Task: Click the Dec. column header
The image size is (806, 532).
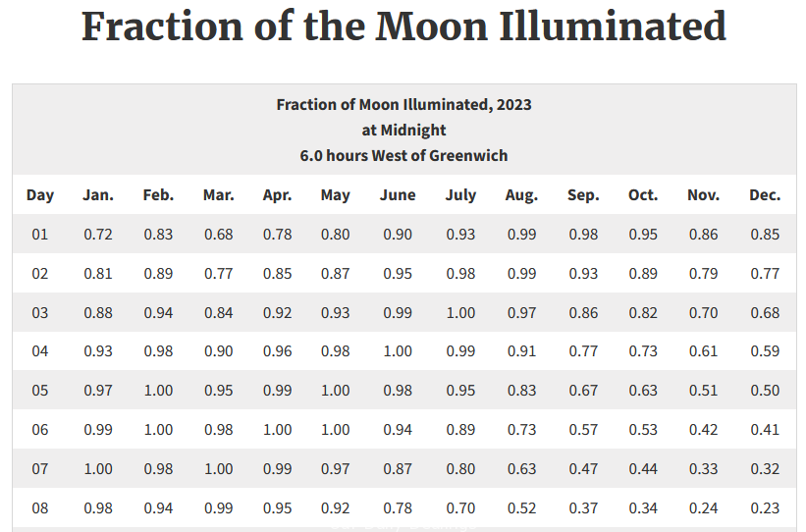Action: 765,194
